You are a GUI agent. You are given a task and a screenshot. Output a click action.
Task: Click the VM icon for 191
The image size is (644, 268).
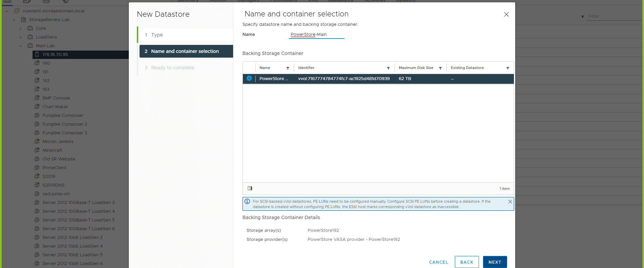coord(37,72)
